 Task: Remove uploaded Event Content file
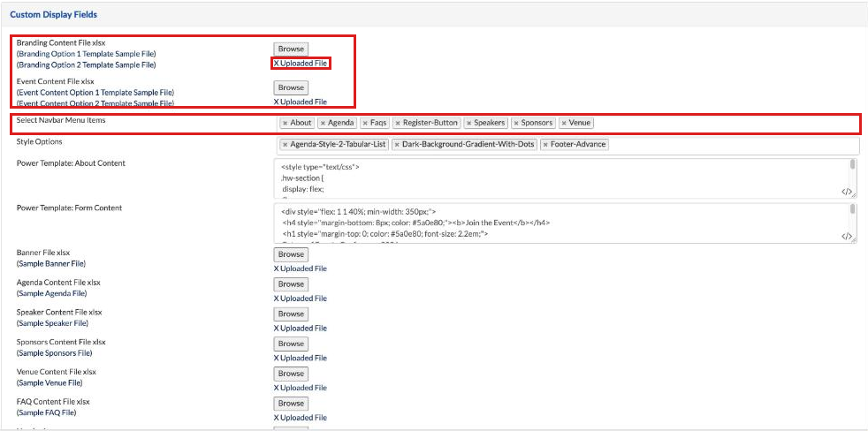[x=277, y=102]
